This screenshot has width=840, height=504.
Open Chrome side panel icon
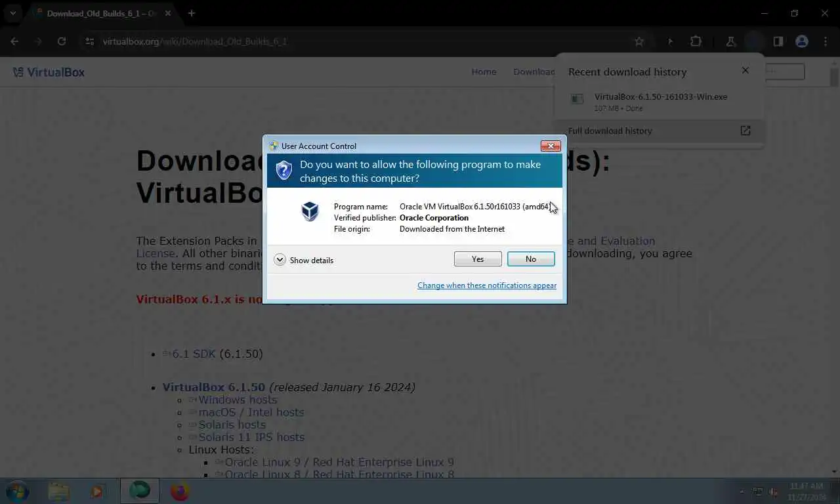point(778,41)
